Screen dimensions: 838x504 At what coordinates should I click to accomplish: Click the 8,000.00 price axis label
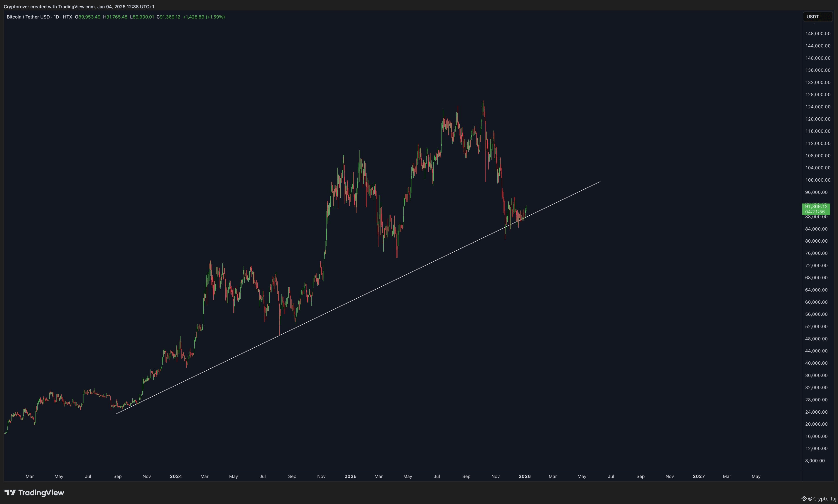tap(815, 461)
